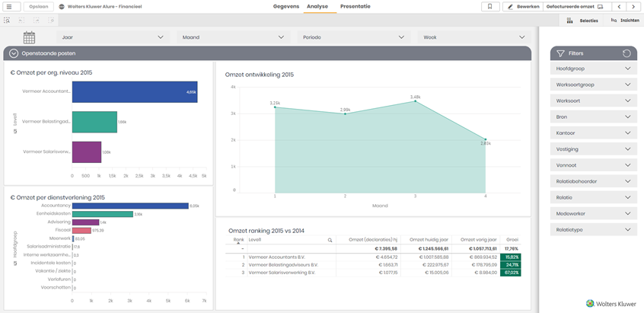Click the Omzet ontwikkeling 2015 chart title
The height and width of the screenshot is (313, 644).
(x=259, y=75)
